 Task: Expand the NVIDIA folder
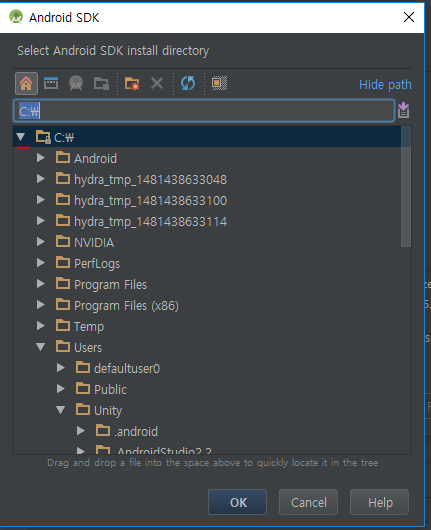(41, 242)
